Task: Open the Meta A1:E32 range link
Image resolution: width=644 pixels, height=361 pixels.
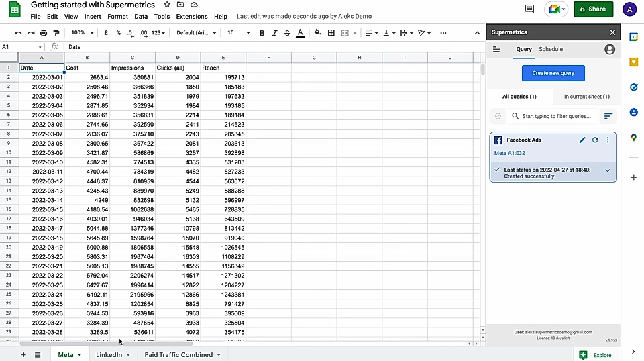Action: coord(509,153)
